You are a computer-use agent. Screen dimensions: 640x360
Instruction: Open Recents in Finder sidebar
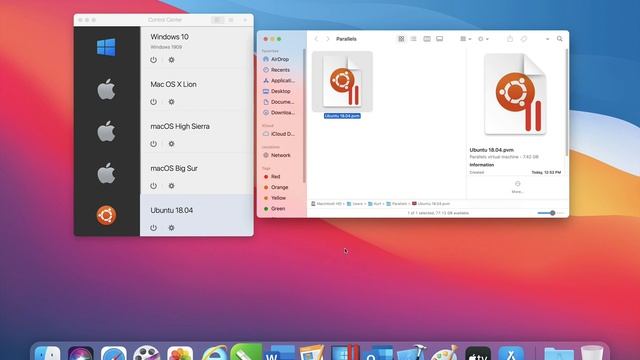[277, 70]
